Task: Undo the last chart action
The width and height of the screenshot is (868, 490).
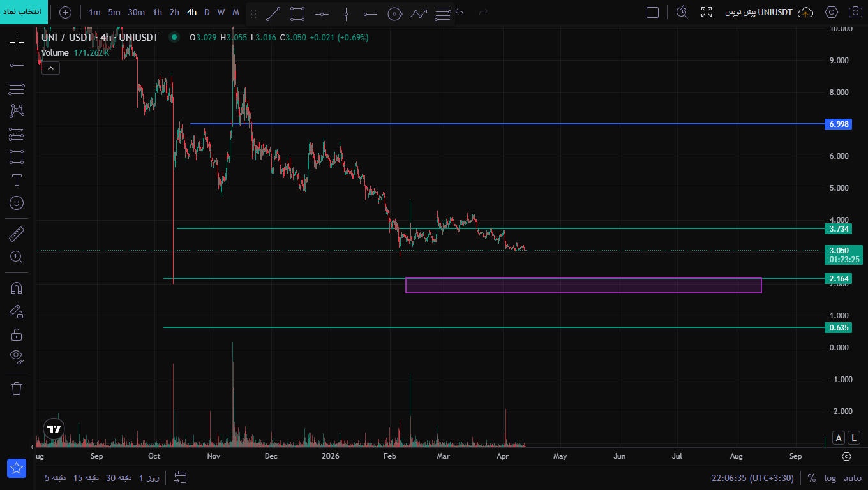Action: click(x=460, y=12)
